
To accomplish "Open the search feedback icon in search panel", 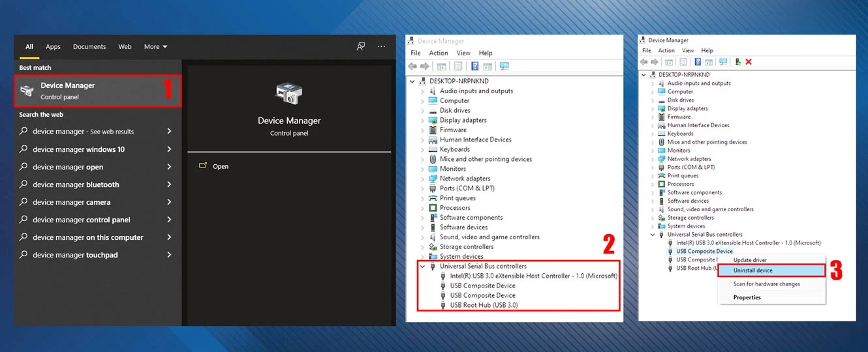I will [360, 47].
